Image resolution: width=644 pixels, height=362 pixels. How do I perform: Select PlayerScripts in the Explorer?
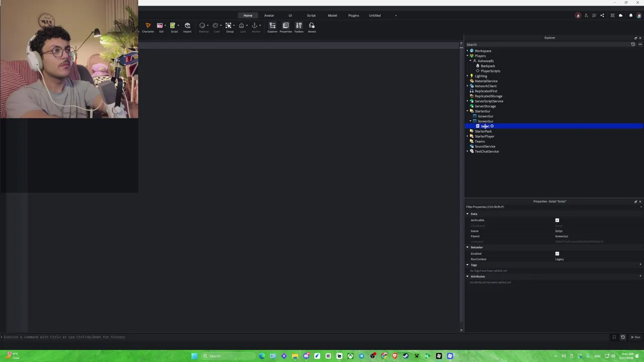click(x=490, y=71)
